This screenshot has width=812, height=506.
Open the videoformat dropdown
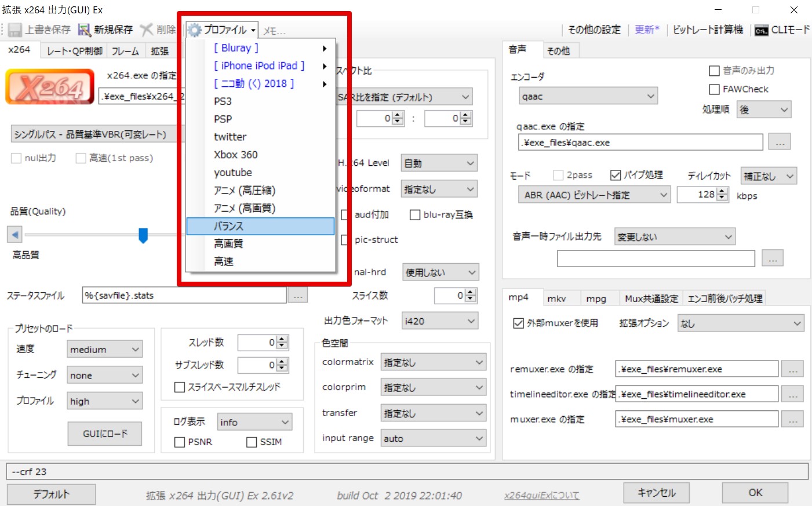[x=439, y=190]
